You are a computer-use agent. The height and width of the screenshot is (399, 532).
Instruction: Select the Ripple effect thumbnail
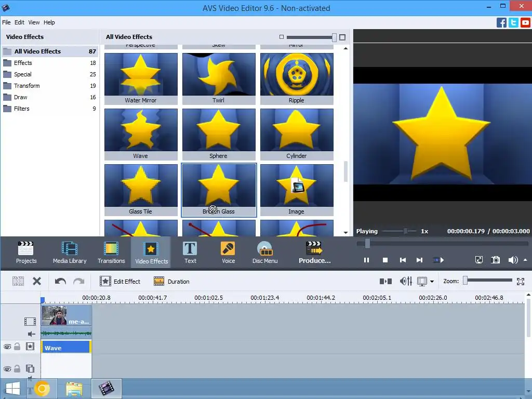tap(297, 78)
